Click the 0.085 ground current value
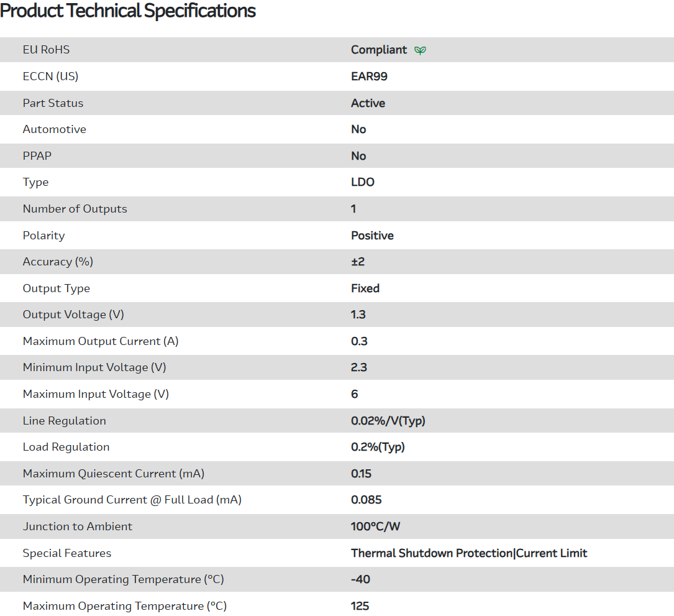Image resolution: width=674 pixels, height=616 pixels. (367, 500)
